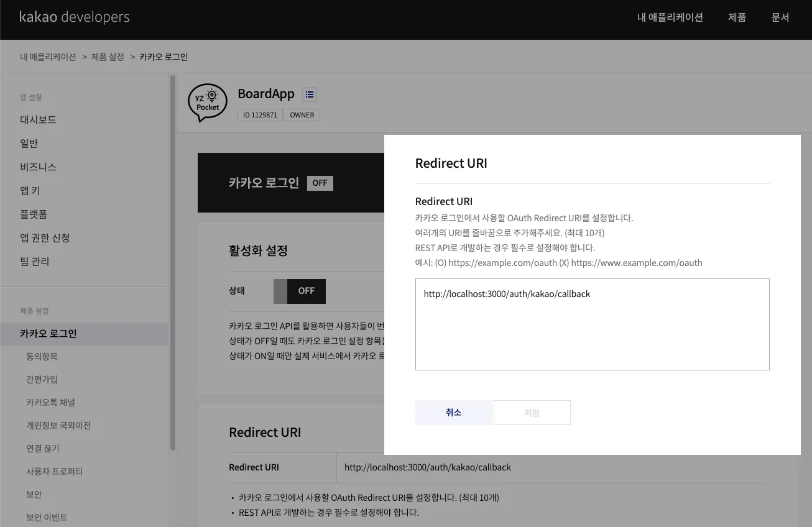Viewport: 812px width, 527px height.
Task: Click the localhost callback URL in the table
Action: [428, 467]
